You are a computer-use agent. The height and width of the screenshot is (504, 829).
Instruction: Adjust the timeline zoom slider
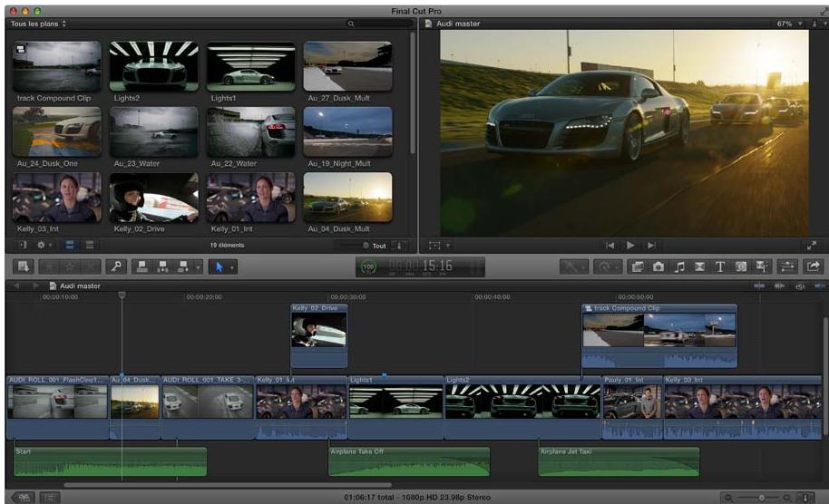pyautogui.click(x=761, y=498)
